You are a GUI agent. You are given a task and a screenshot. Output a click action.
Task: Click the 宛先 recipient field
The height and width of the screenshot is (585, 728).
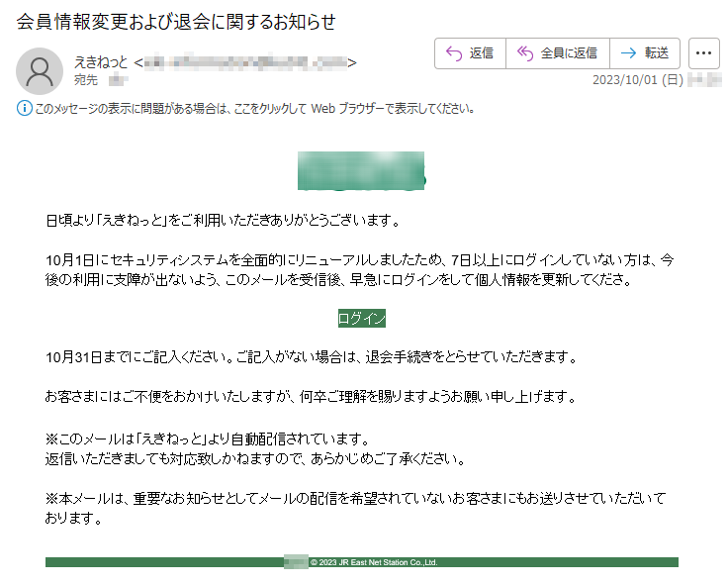point(86,80)
